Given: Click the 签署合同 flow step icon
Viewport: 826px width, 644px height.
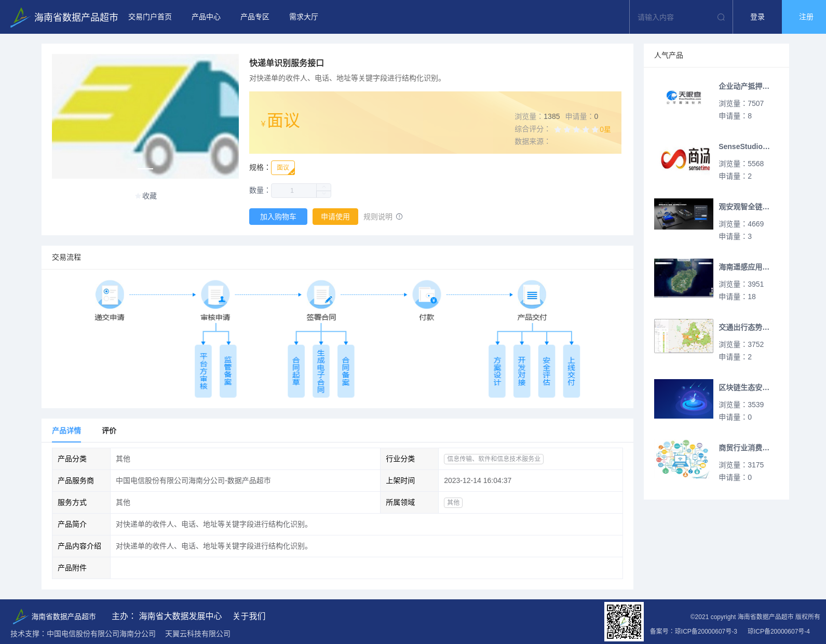Looking at the screenshot, I should point(321,294).
